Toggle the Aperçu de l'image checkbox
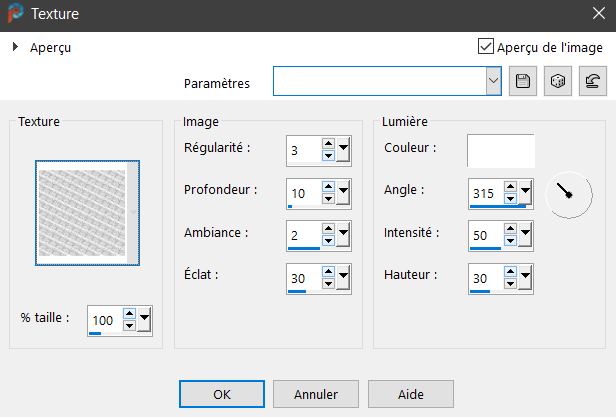The width and height of the screenshot is (616, 417). tap(486, 47)
